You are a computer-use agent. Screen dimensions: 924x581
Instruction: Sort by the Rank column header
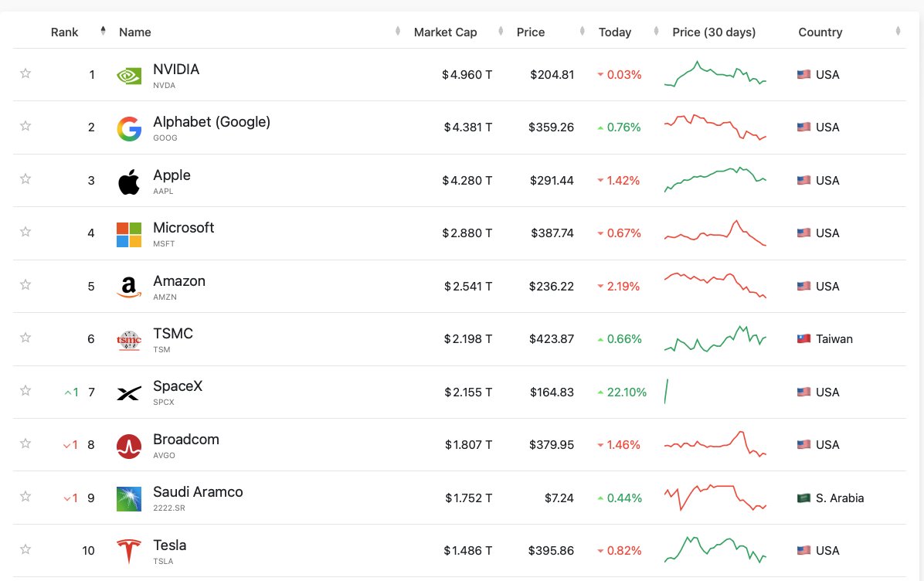(x=65, y=32)
